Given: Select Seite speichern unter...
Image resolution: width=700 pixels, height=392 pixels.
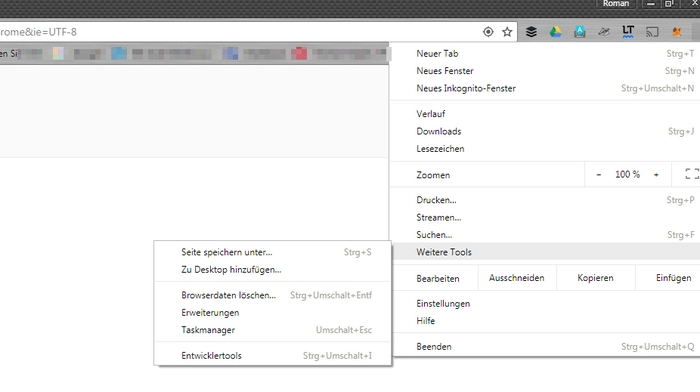Looking at the screenshot, I should coord(272,252).
